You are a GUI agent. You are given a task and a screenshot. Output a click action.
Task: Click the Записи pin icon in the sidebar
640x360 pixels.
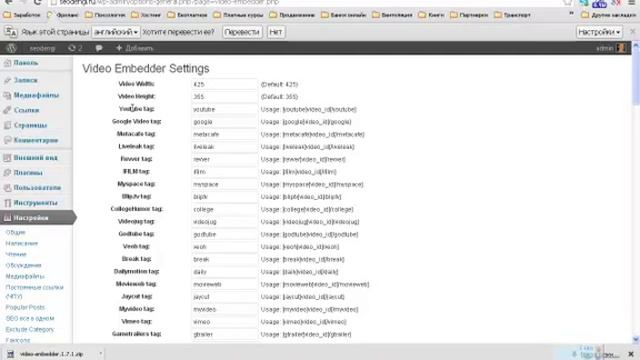[x=7, y=80]
